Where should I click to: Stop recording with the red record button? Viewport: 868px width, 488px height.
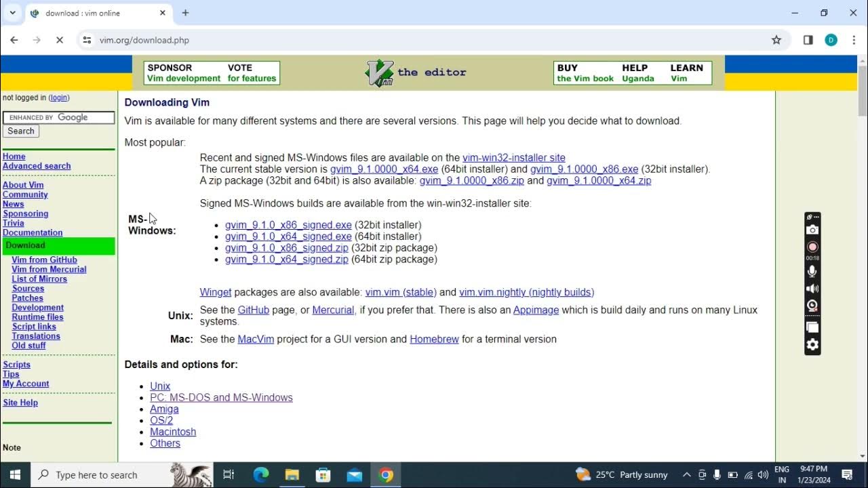point(812,247)
